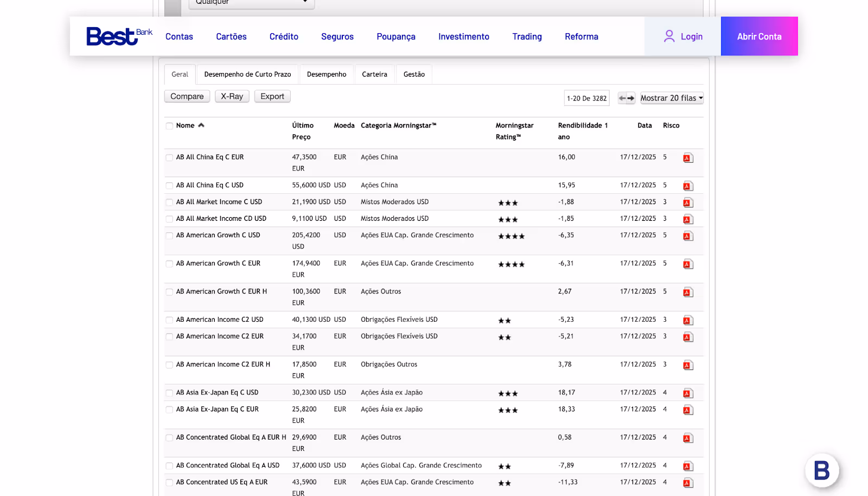Switch to the Desempenho tab
Screen dimensions: 868x496
(x=327, y=74)
